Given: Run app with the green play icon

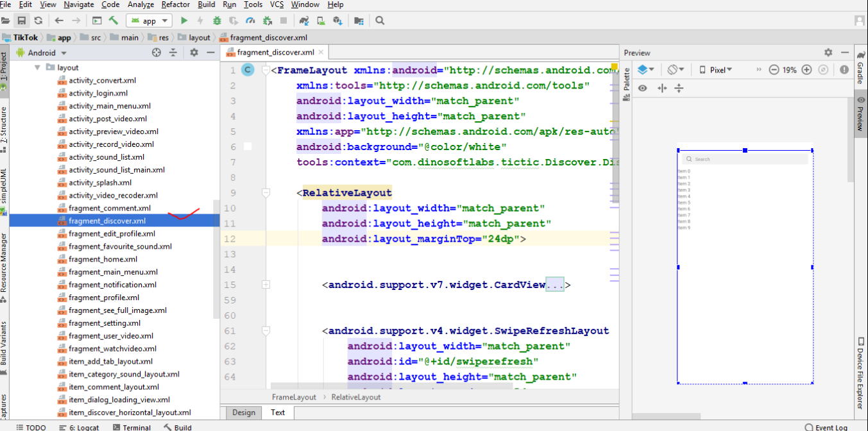Looking at the screenshot, I should tap(184, 21).
